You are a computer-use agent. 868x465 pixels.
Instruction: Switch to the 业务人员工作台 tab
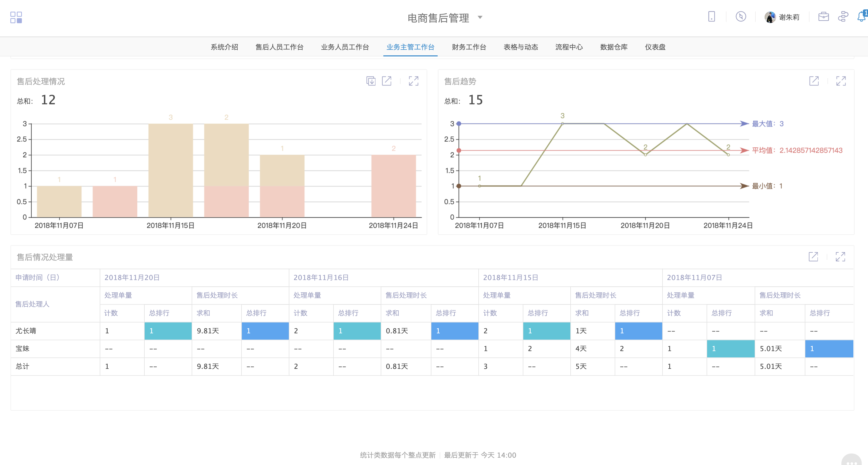(345, 47)
